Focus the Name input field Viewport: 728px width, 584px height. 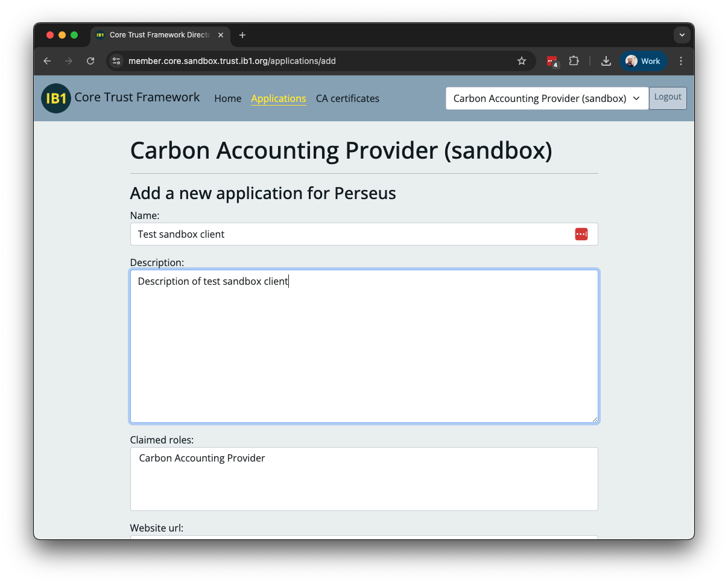coord(364,234)
